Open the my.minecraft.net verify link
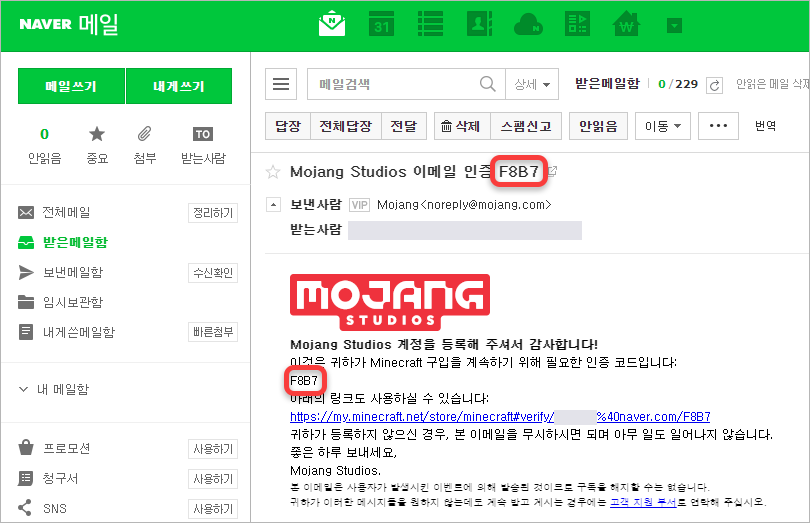810x523 pixels. point(500,417)
